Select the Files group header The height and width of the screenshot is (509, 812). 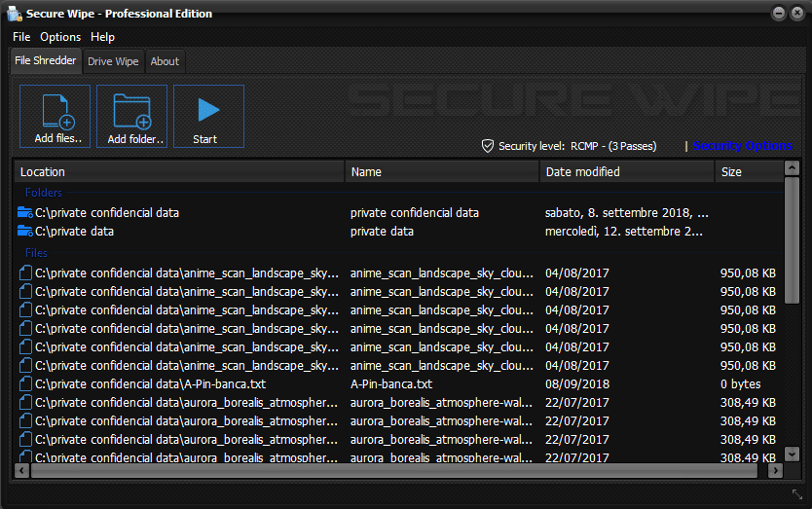(x=36, y=253)
